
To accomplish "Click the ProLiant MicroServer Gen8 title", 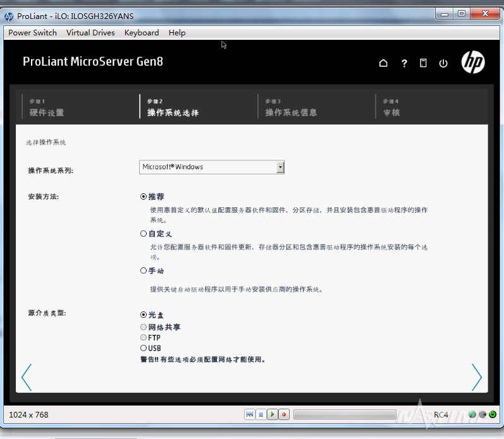I will coord(93,61).
